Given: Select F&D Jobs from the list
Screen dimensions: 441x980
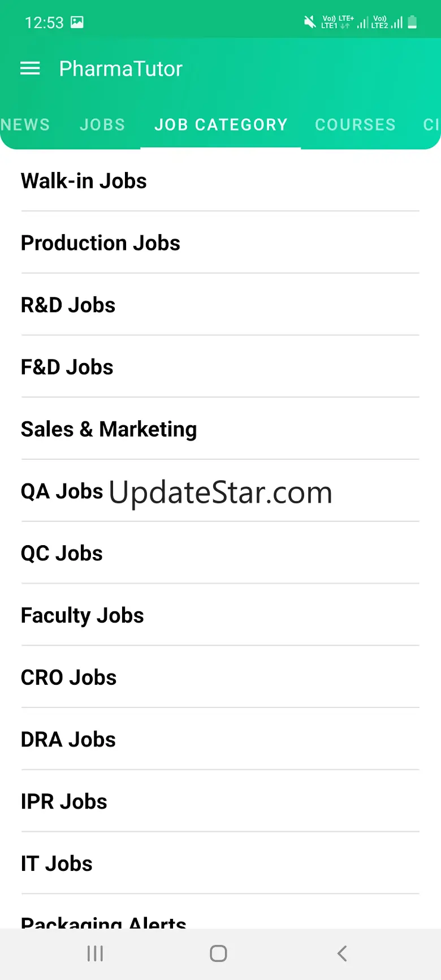Looking at the screenshot, I should pyautogui.click(x=220, y=367).
